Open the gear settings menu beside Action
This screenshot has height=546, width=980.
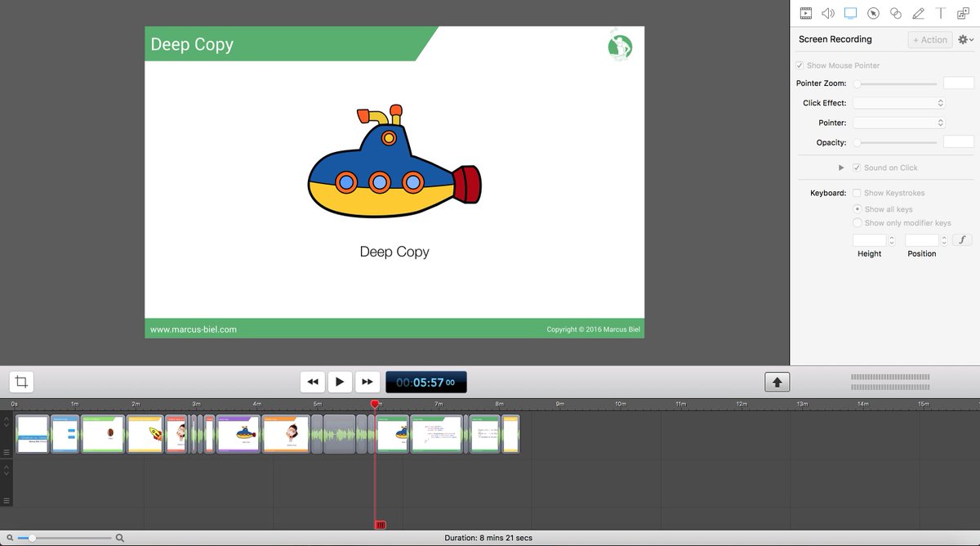(x=965, y=39)
